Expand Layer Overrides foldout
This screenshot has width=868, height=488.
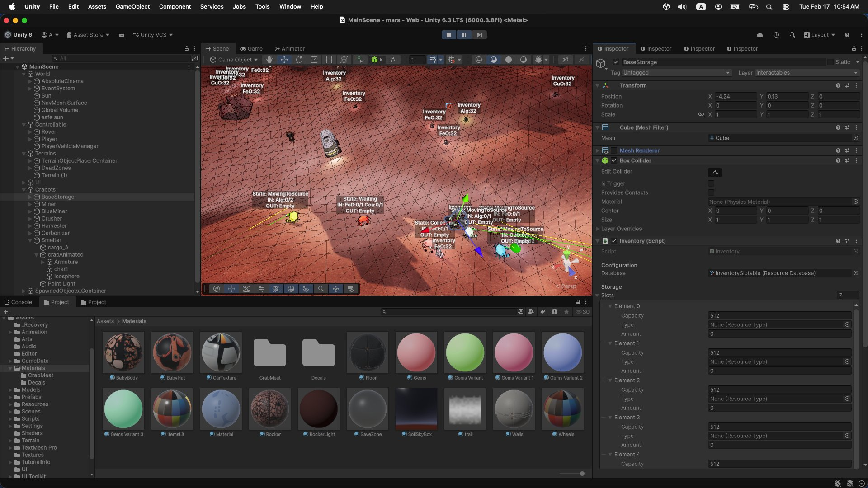[598, 229]
